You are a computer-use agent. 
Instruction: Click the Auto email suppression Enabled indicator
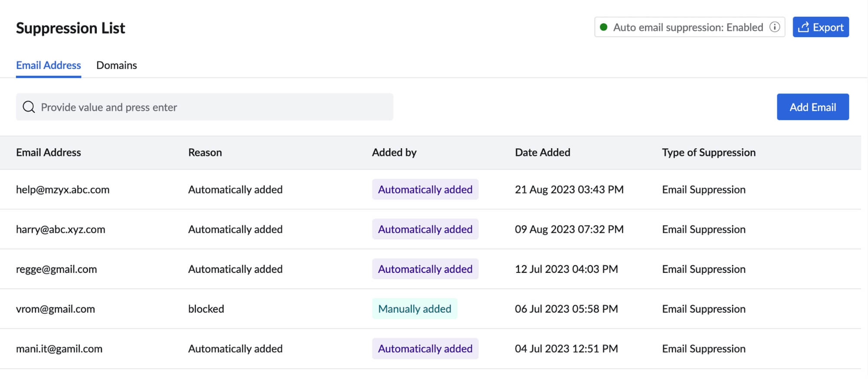pos(688,27)
